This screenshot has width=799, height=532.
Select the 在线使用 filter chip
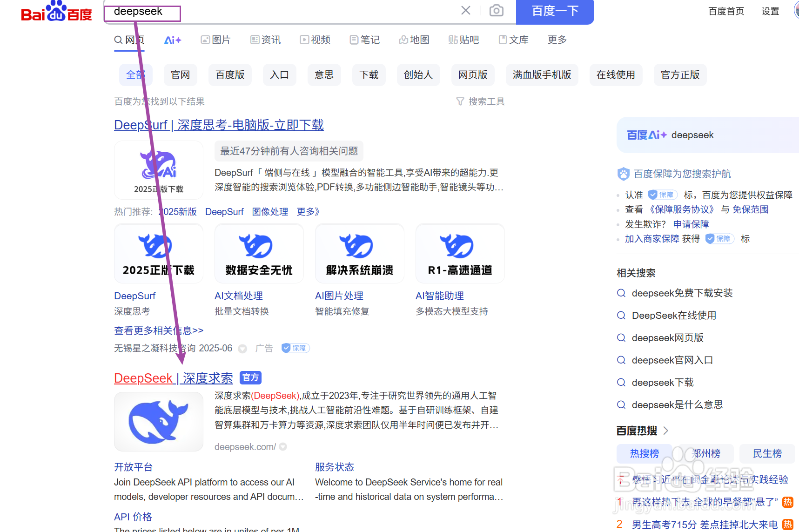[616, 74]
